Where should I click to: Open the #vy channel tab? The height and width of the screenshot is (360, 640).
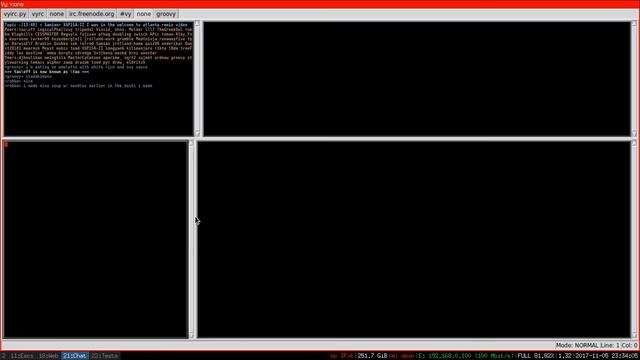125,14
